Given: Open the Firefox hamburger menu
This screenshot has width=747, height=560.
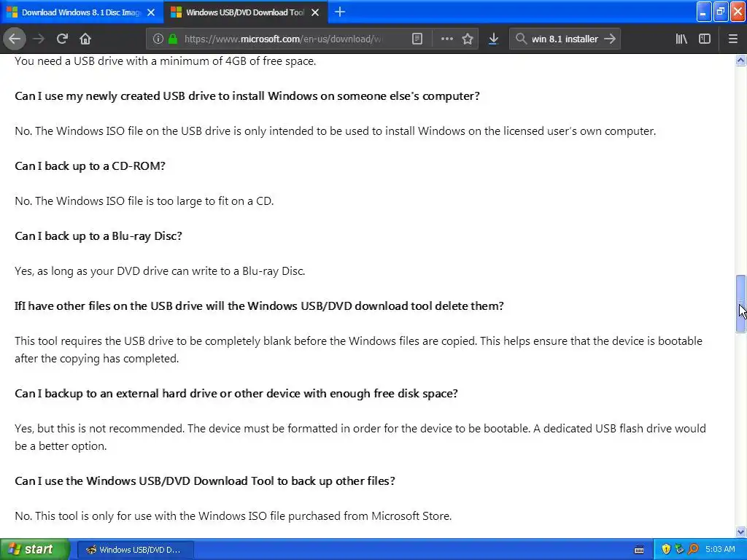Looking at the screenshot, I should point(733,39).
